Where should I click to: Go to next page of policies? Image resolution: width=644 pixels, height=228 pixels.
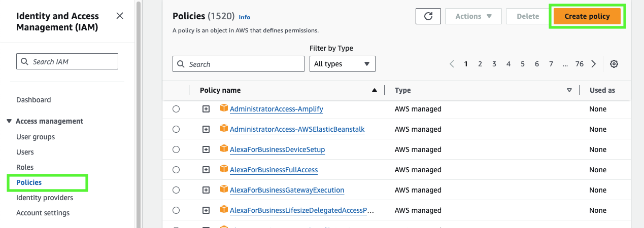(x=594, y=64)
